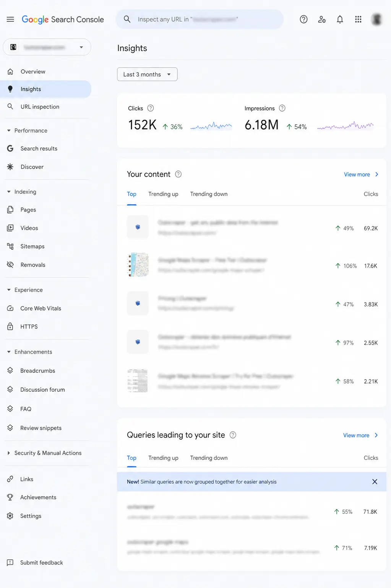Click the Sitemaps tree icon

pos(10,246)
